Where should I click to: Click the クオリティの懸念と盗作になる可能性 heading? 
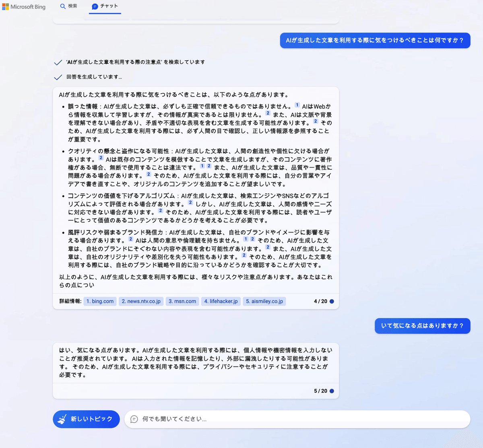tap(118, 151)
